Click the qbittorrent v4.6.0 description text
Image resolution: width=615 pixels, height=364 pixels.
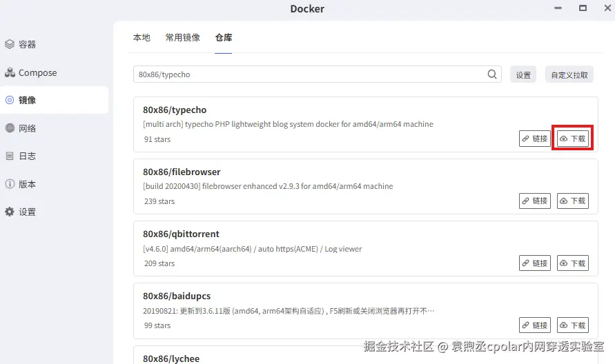[252, 249]
